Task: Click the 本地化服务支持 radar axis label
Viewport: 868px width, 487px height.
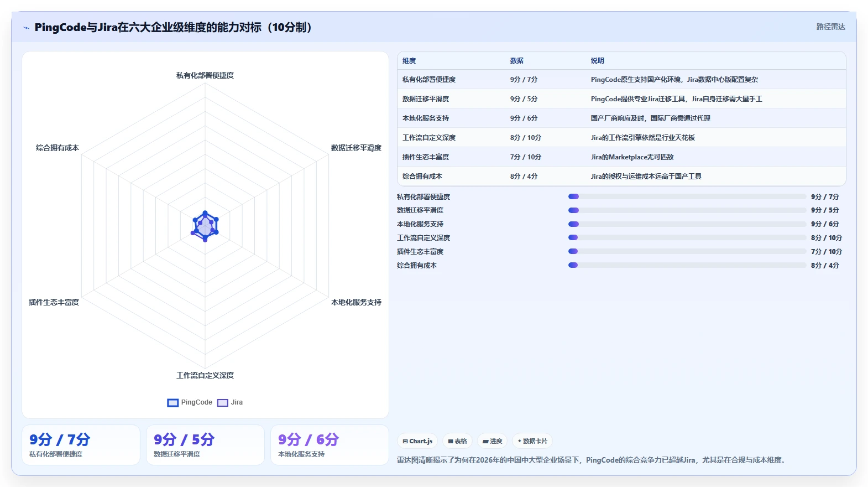Action: 356,302
